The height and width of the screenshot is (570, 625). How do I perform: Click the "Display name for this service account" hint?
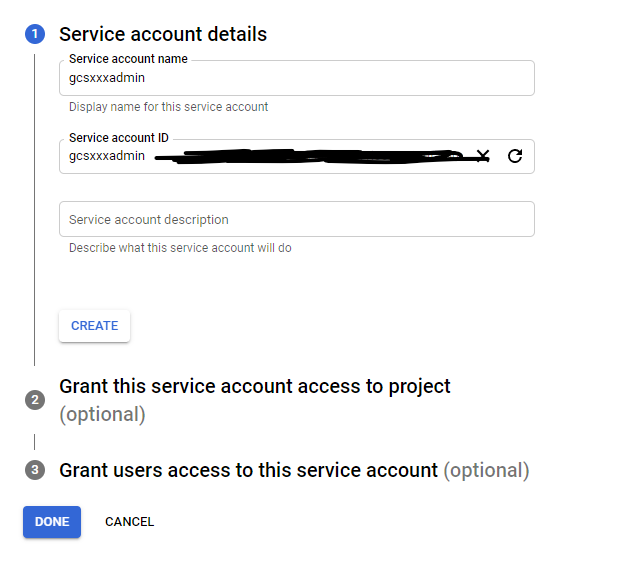point(168,107)
